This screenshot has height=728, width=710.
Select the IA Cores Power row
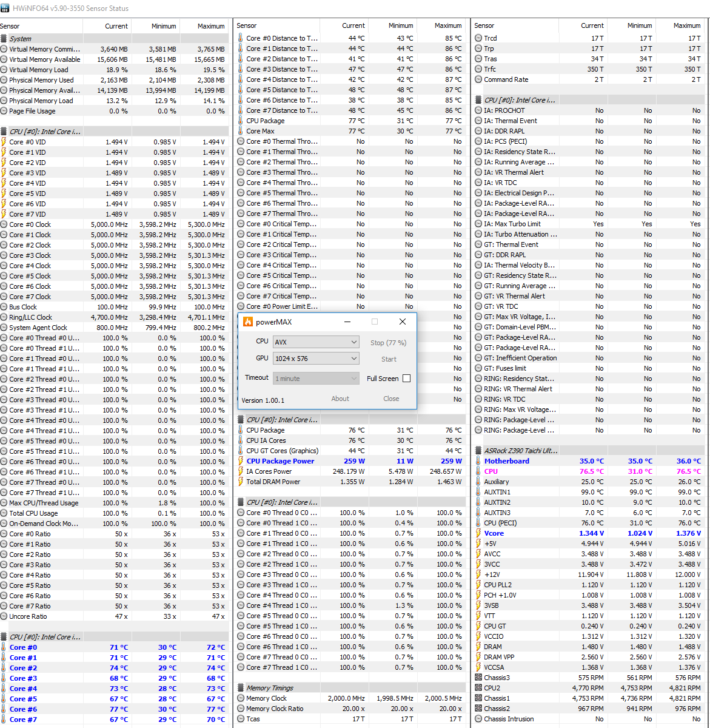click(x=351, y=471)
